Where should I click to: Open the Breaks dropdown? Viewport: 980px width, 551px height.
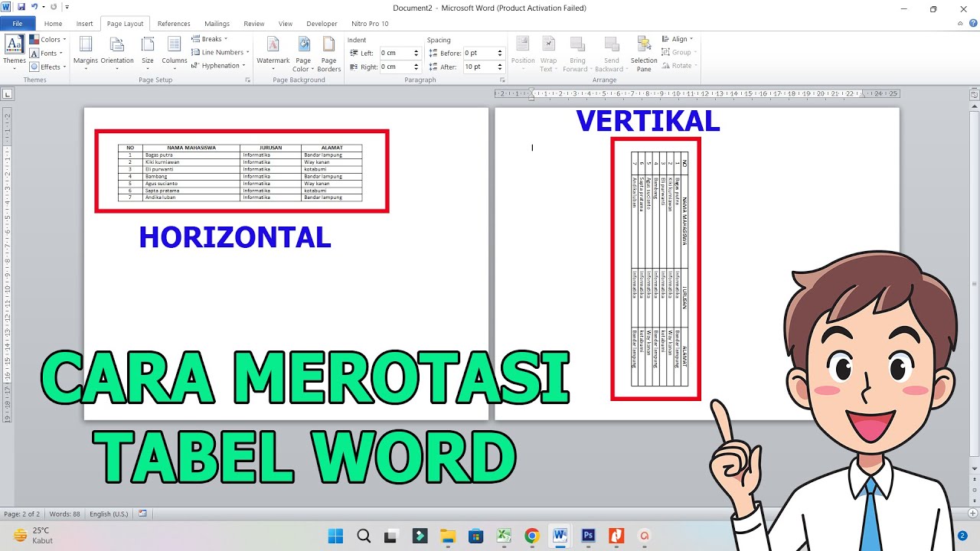(x=210, y=39)
